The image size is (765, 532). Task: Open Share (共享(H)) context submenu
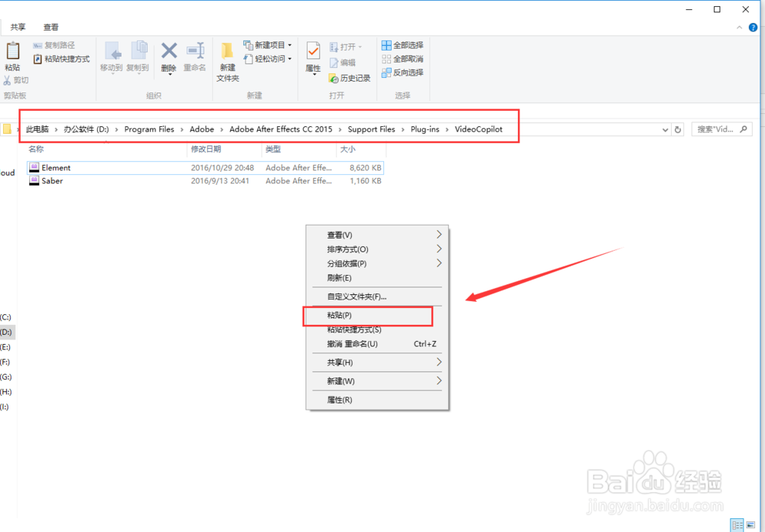[377, 362]
